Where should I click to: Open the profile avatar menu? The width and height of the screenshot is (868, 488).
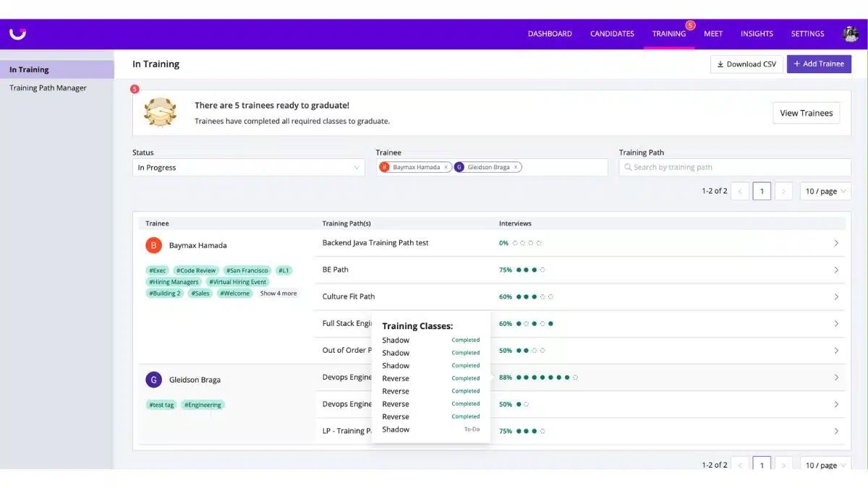tap(849, 33)
